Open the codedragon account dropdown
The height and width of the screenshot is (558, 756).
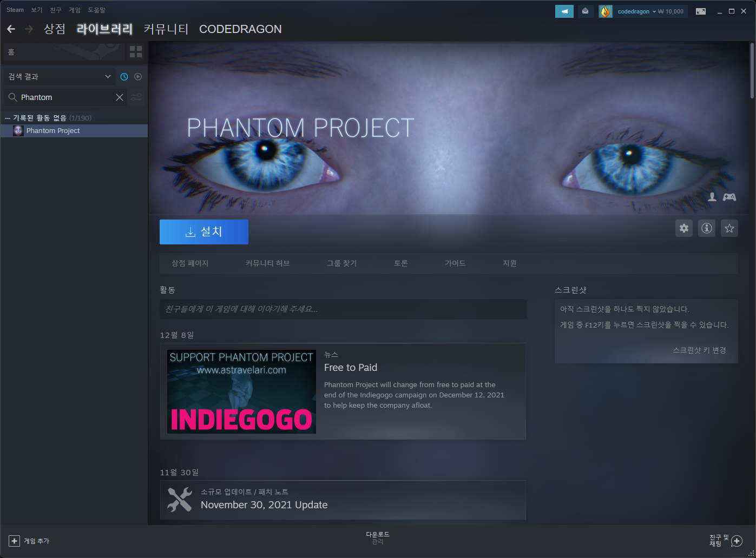(637, 11)
